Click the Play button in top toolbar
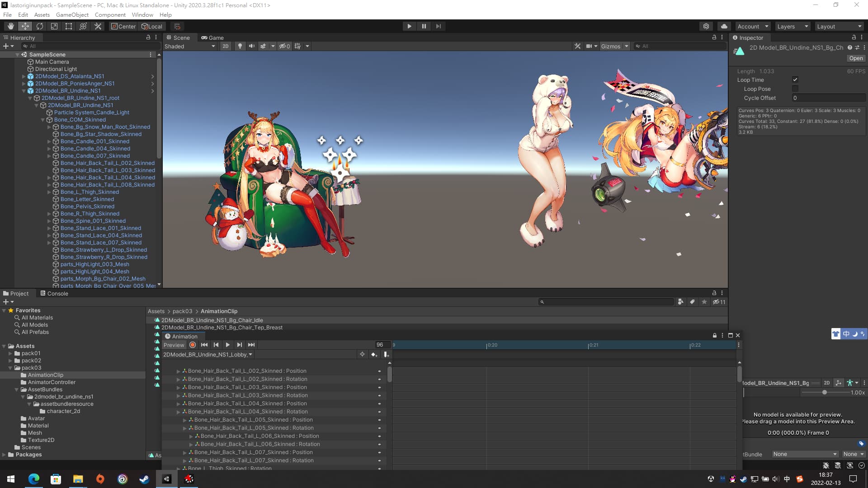 pos(409,26)
